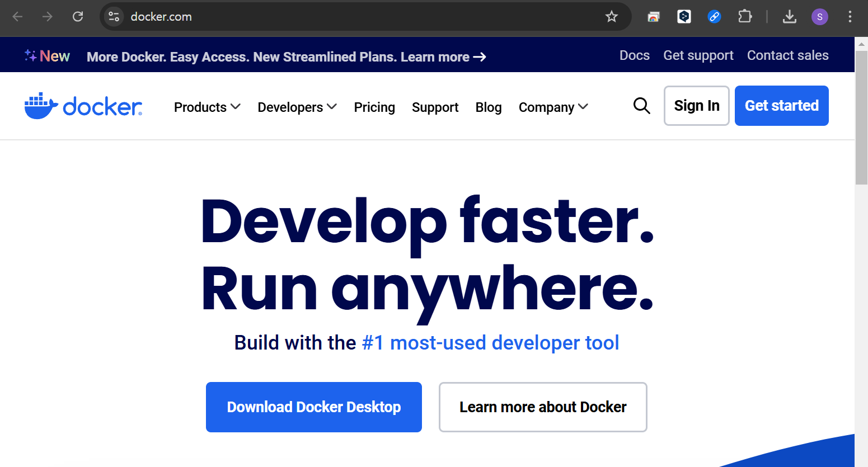Open site search magnifier icon
The image size is (868, 467).
point(642,106)
